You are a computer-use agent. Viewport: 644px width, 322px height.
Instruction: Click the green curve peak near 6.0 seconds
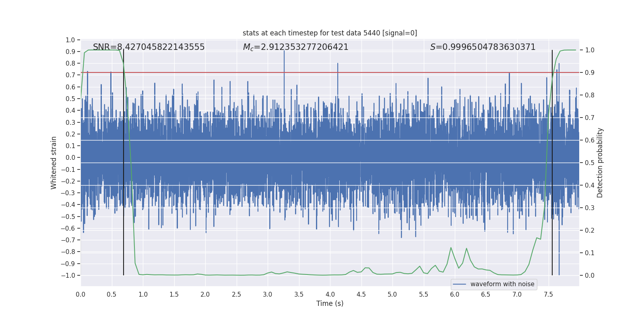pos(451,248)
